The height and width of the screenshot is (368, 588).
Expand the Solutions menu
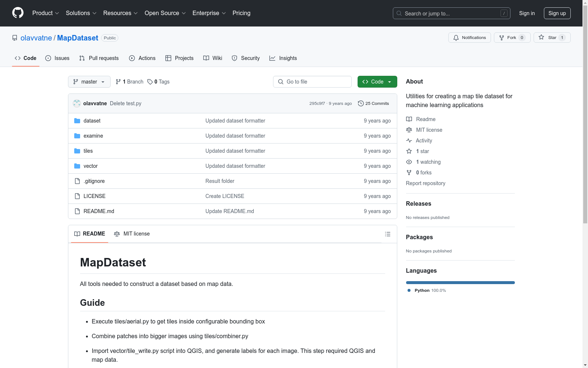pos(81,13)
